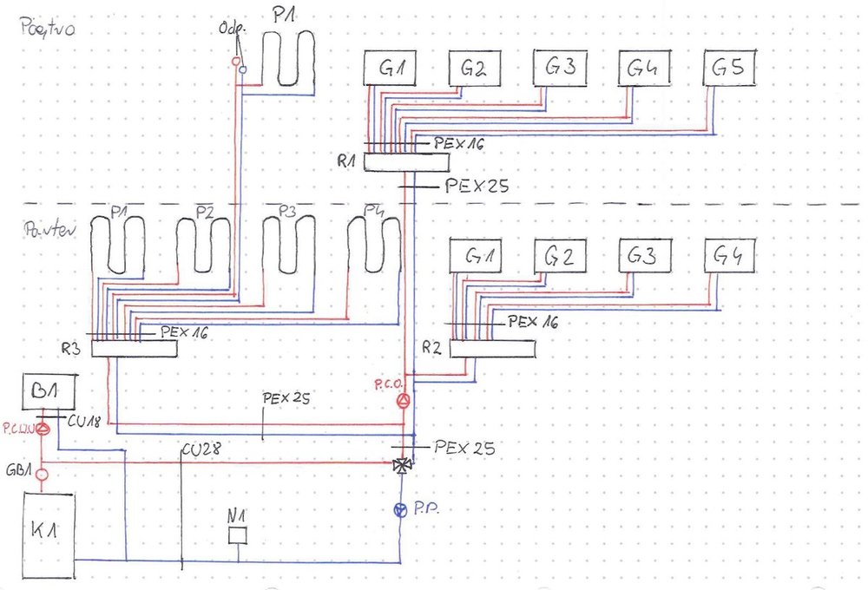Click the R3 manifold bar
The width and height of the screenshot is (868, 590).
tap(134, 348)
